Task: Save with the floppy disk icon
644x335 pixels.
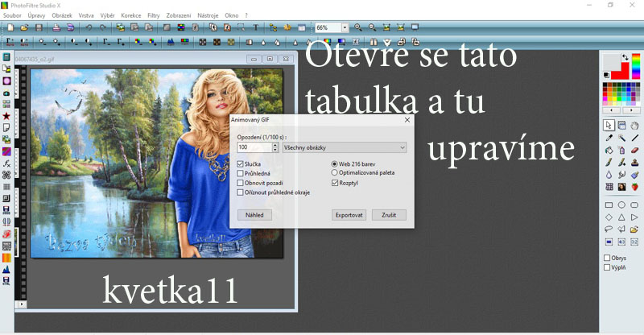Action: 39,27
